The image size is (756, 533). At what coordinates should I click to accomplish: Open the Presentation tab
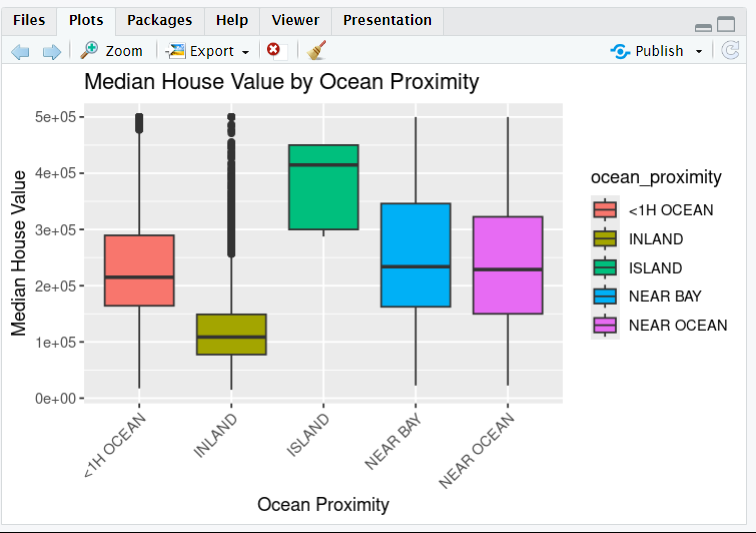[x=387, y=20]
